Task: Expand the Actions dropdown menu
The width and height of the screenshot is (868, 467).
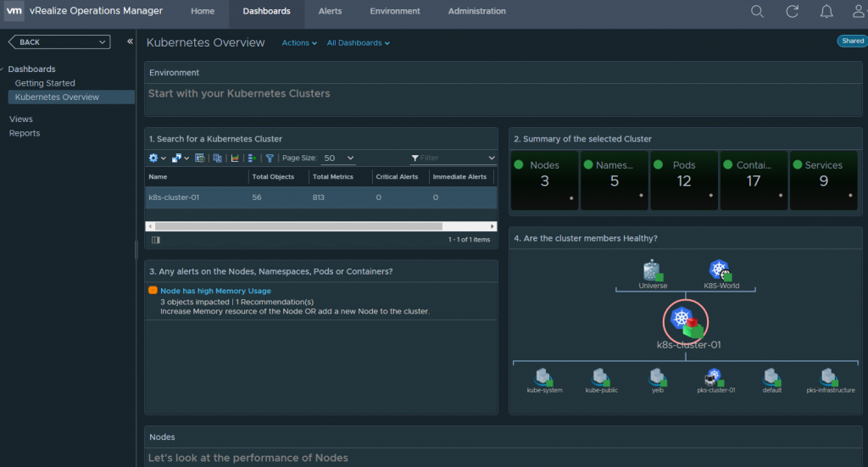Action: (299, 43)
